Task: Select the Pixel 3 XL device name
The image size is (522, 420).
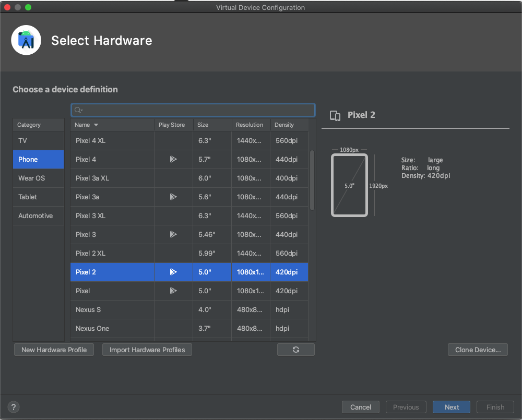Action: coord(90,216)
